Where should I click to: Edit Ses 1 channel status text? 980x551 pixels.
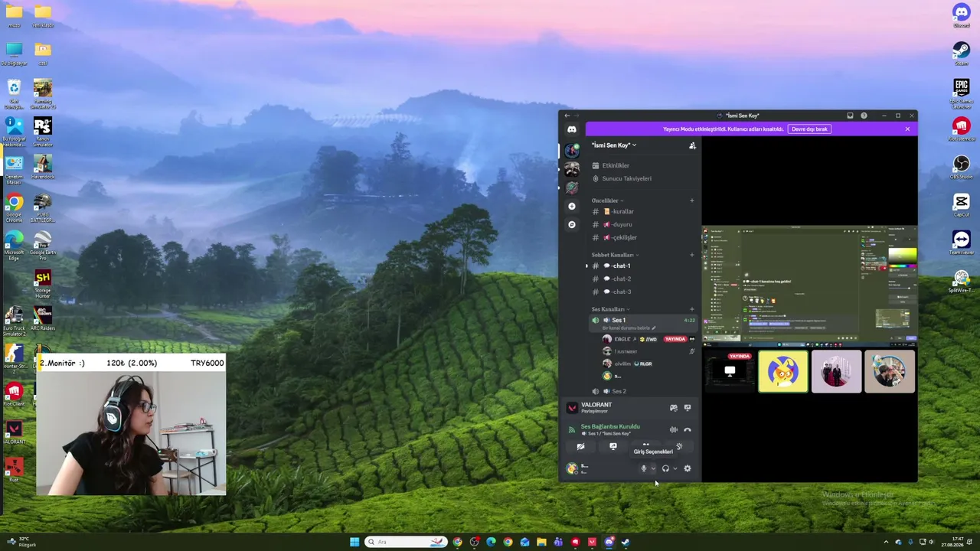(x=629, y=328)
